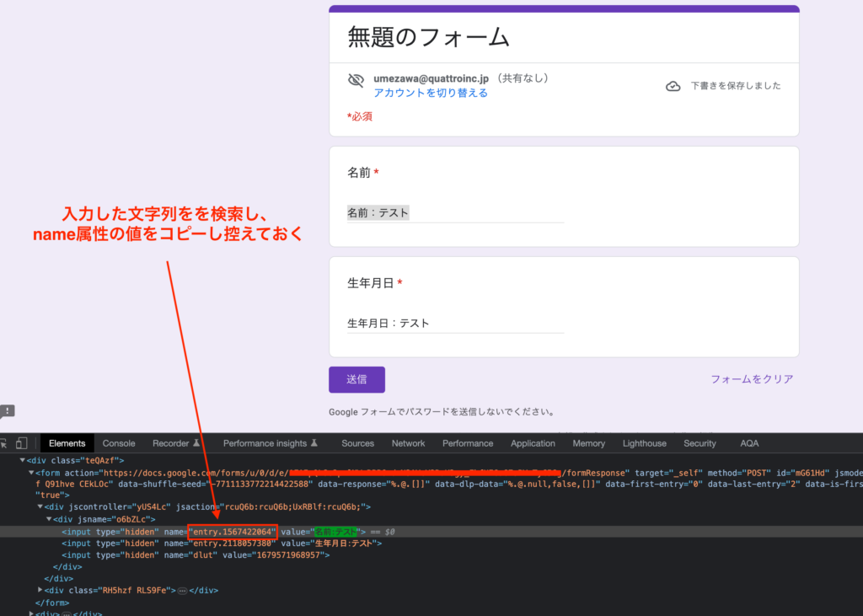Viewport: 863px width, 616px height.
Task: Click the highlighted 名前:テスト value in DevTools
Action: click(335, 532)
